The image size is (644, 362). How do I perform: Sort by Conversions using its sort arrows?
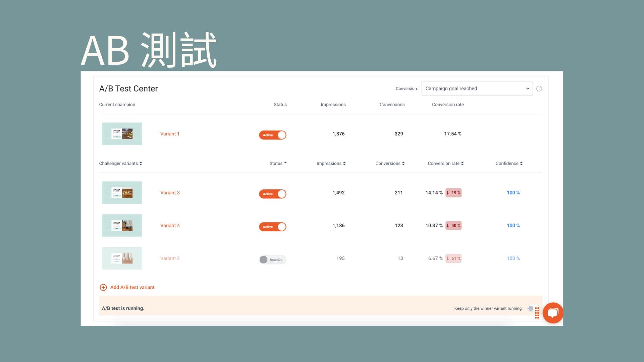click(x=404, y=163)
